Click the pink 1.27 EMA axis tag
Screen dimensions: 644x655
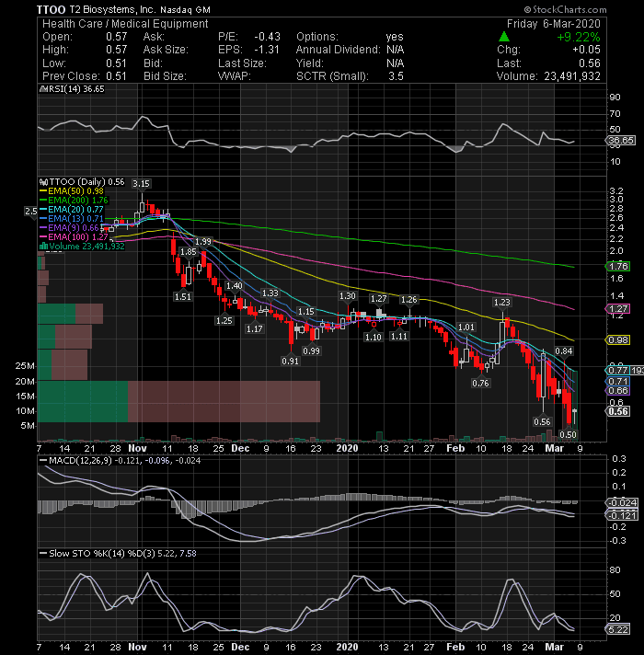point(618,309)
